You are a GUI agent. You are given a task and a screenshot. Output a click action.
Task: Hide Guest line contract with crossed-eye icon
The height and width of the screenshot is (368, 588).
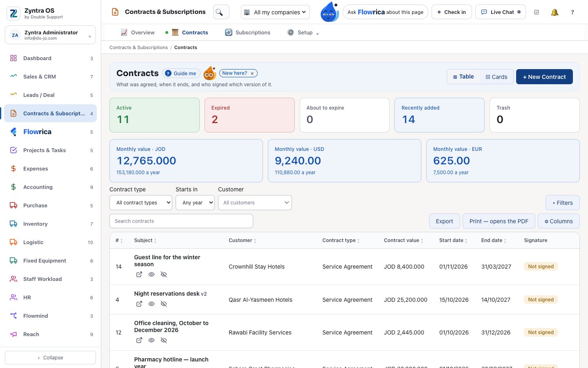164,274
